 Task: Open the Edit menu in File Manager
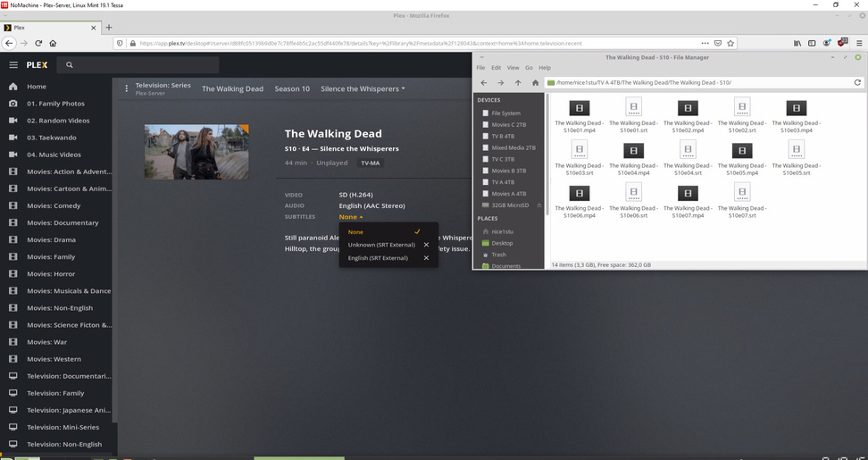tap(496, 68)
